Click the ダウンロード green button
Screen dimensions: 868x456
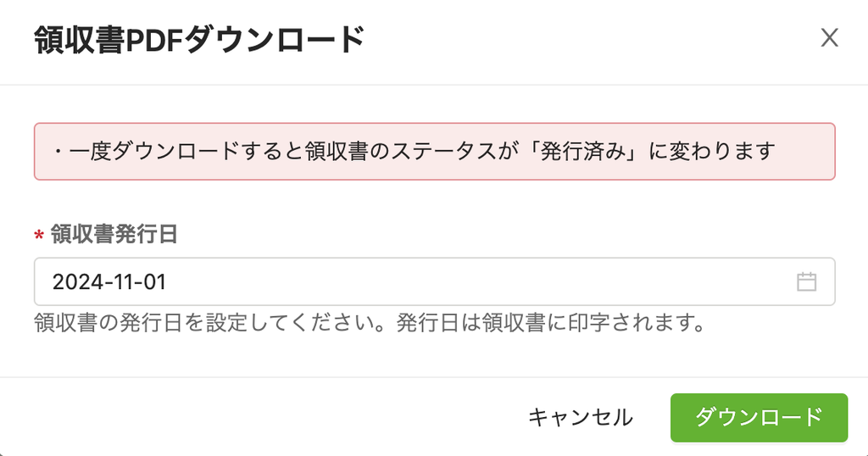click(759, 417)
